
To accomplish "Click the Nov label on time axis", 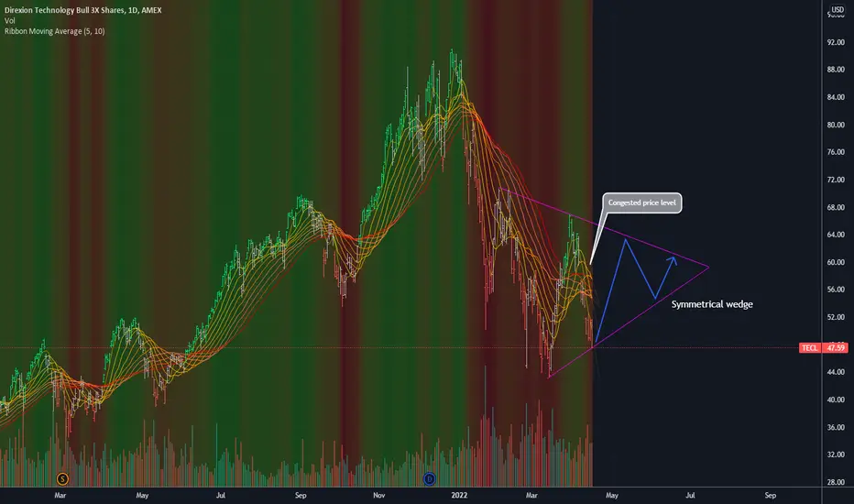I will coord(379,495).
